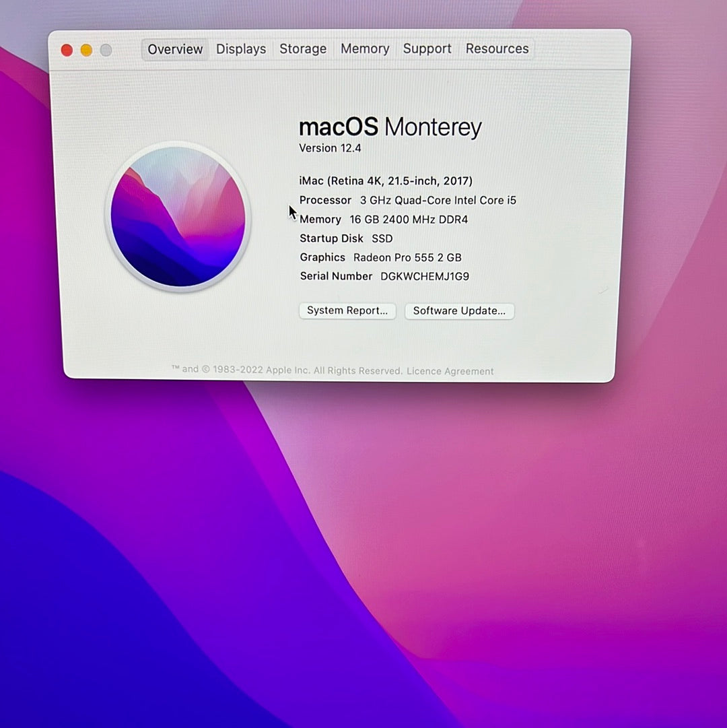Minimize window with the yellow button
Image resolution: width=727 pixels, height=728 pixels.
point(86,50)
